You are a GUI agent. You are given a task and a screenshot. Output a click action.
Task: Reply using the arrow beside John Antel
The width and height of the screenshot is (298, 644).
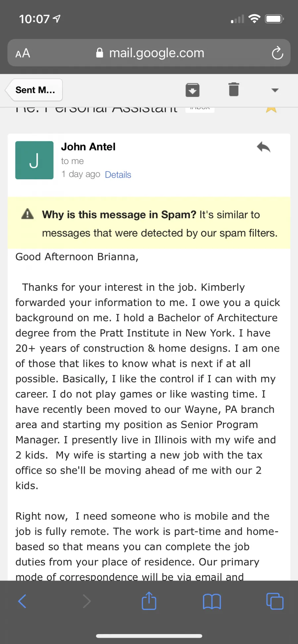tap(264, 147)
